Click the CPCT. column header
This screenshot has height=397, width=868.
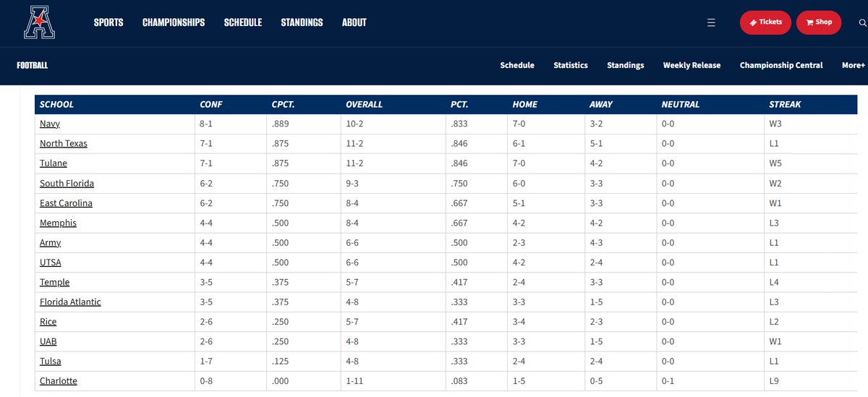[283, 104]
